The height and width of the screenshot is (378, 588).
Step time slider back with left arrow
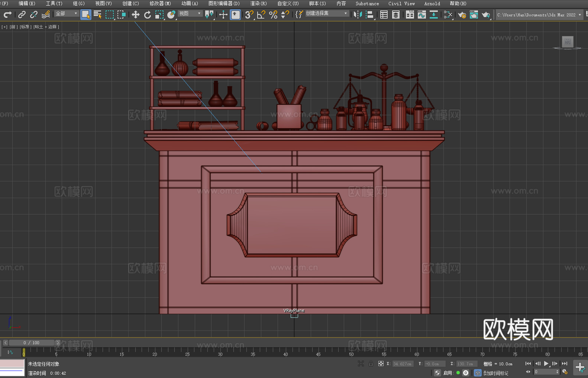coord(5,343)
